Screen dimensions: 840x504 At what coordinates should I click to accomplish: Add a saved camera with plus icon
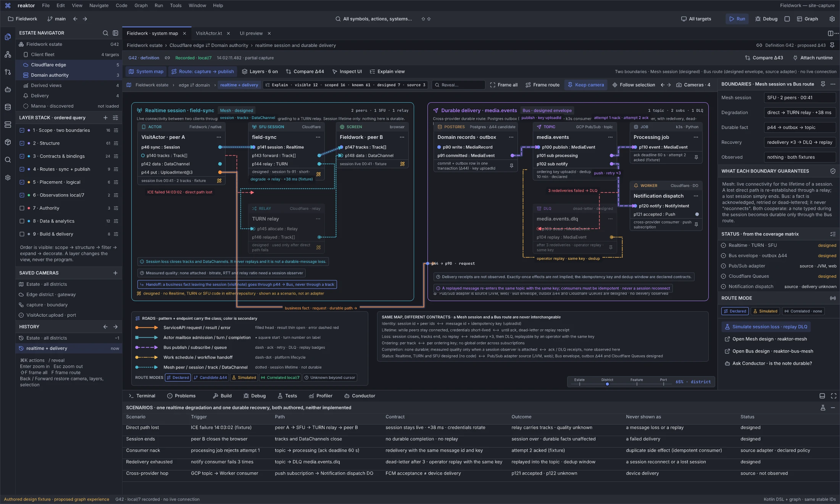pos(115,273)
